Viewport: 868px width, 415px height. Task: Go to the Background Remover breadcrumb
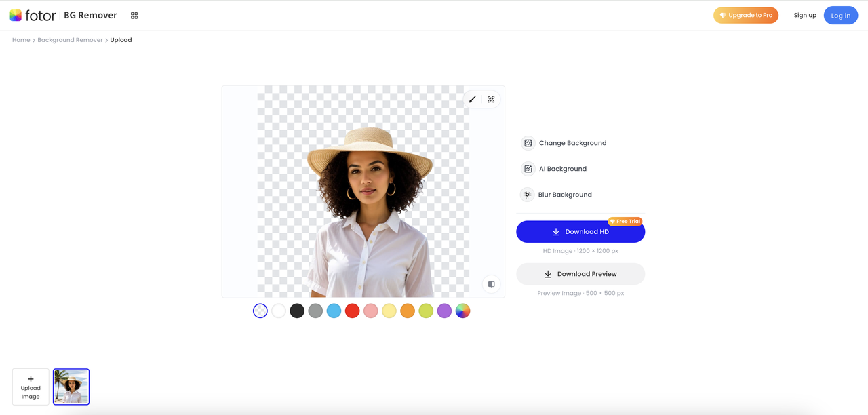(x=71, y=40)
